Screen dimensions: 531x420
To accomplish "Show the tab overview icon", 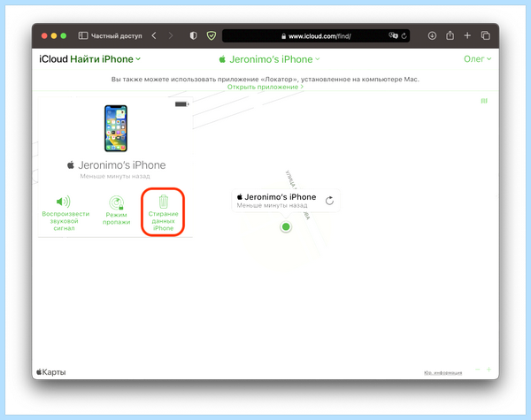I will (485, 35).
